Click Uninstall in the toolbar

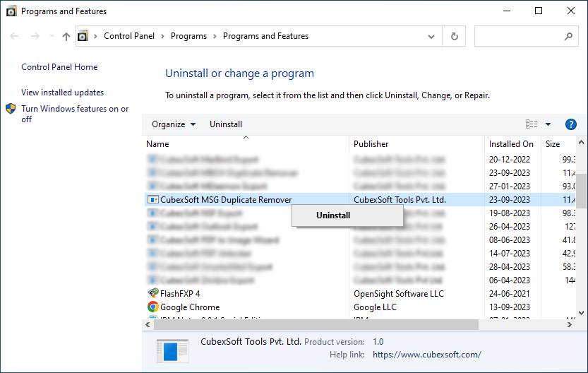point(226,124)
